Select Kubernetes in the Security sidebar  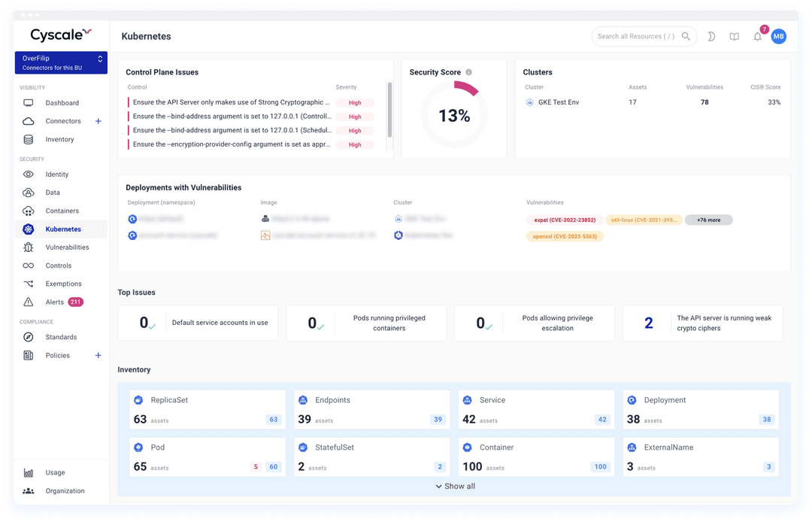click(63, 229)
